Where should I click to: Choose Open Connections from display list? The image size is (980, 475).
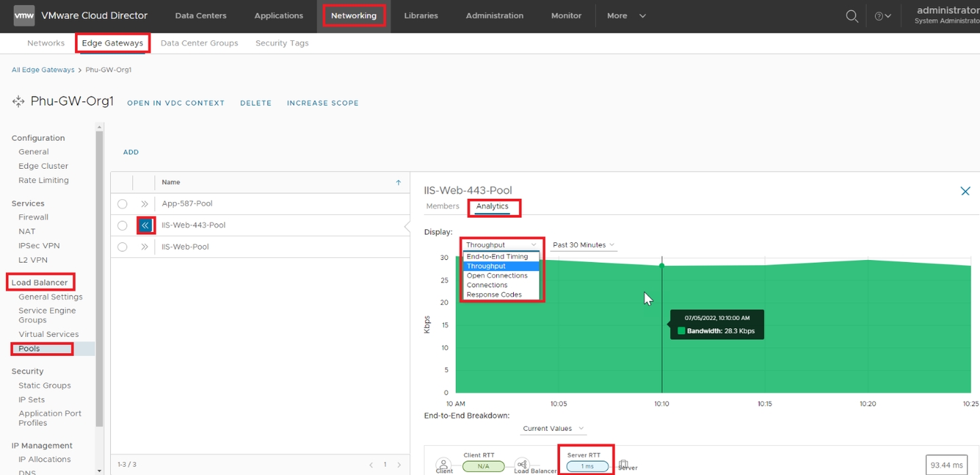tap(497, 276)
